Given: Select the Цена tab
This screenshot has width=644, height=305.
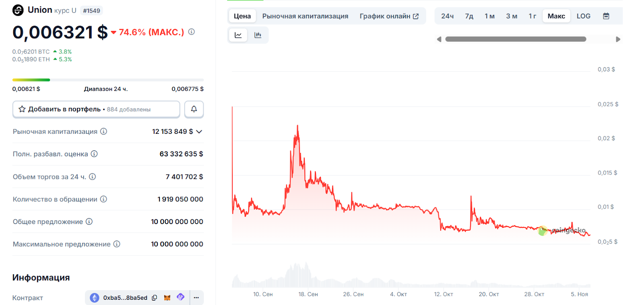Looking at the screenshot, I should click(242, 16).
